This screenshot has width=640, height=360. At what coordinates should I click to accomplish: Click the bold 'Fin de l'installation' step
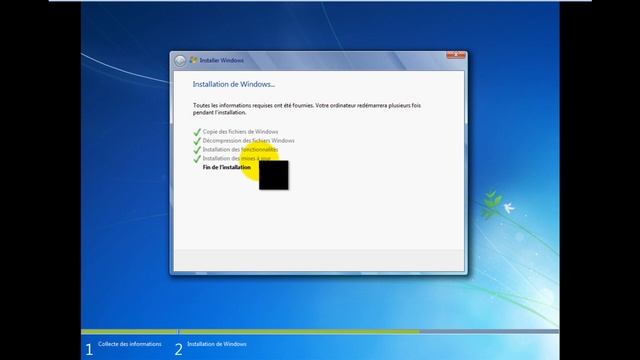coord(227,167)
